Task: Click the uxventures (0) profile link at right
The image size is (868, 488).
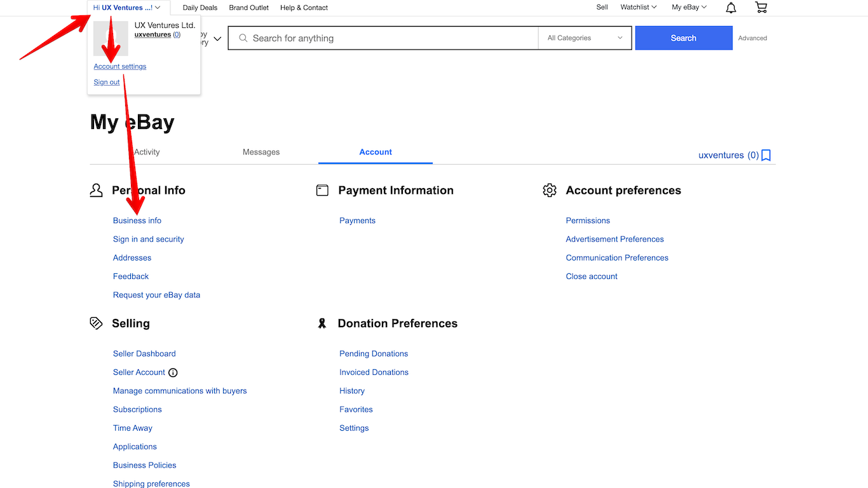Action: click(x=728, y=155)
